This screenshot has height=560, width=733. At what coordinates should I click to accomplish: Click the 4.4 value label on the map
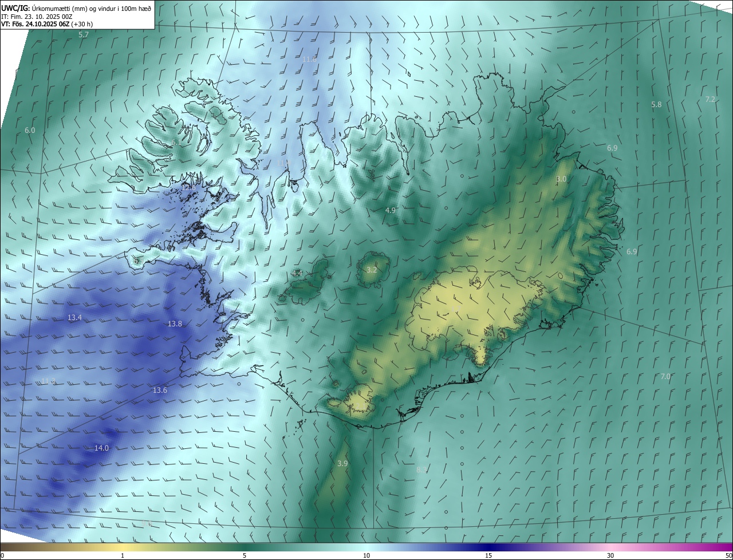point(297,274)
